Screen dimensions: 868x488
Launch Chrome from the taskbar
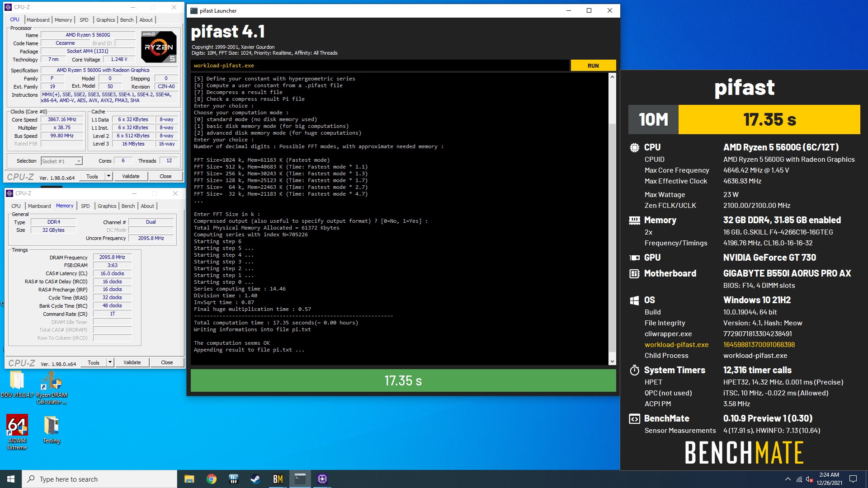click(211, 479)
